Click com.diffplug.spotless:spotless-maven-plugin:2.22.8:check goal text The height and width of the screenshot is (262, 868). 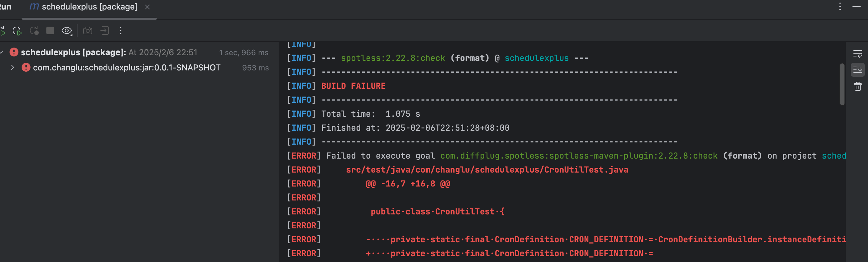pyautogui.click(x=579, y=156)
